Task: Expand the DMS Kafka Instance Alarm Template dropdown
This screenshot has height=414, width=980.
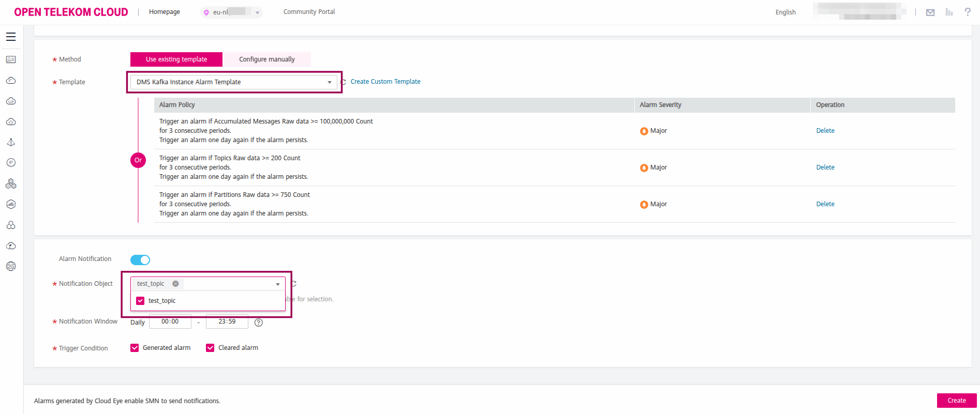Action: (x=329, y=82)
